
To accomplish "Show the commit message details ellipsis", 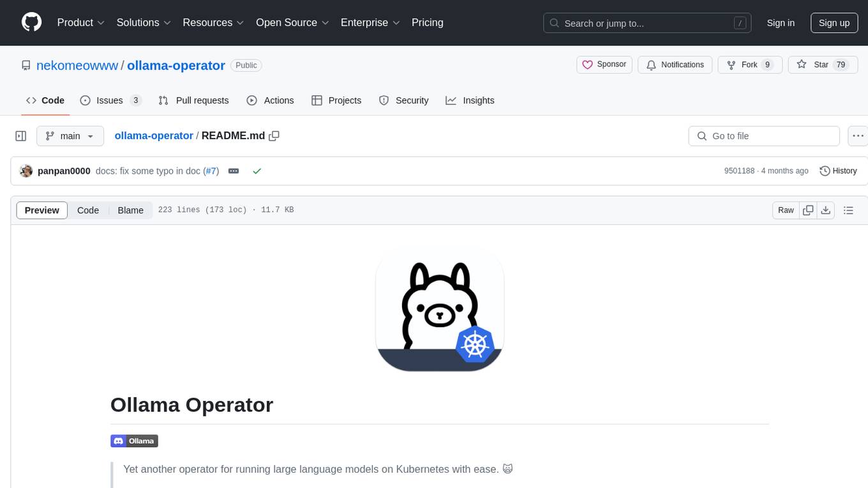I will point(234,171).
